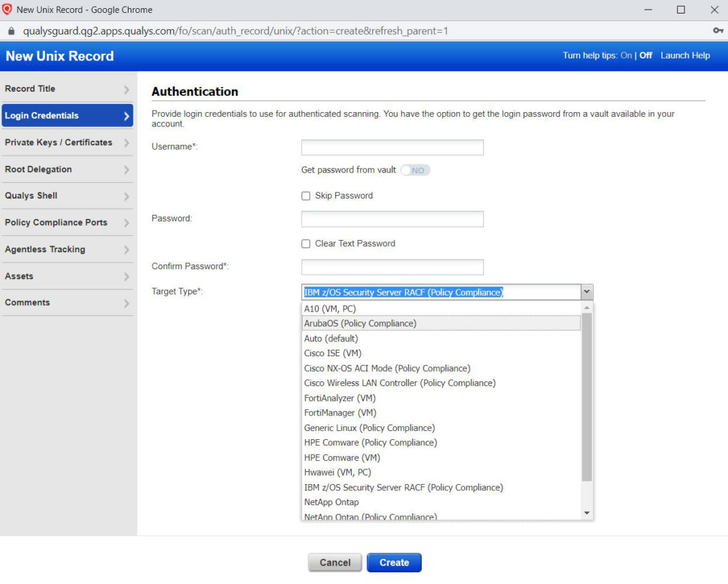The width and height of the screenshot is (728, 584).
Task: Select IBM z/OS Security Server RACF list option
Action: click(441, 487)
